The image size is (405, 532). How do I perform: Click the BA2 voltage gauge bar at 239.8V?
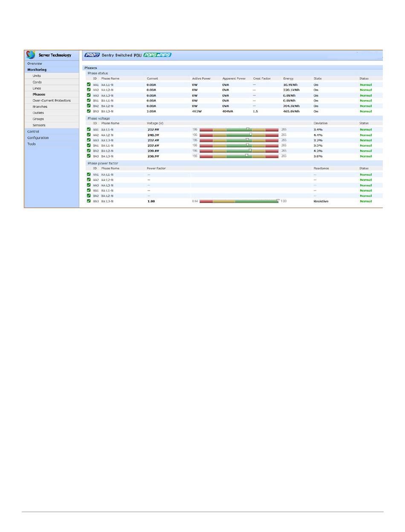[x=239, y=150]
